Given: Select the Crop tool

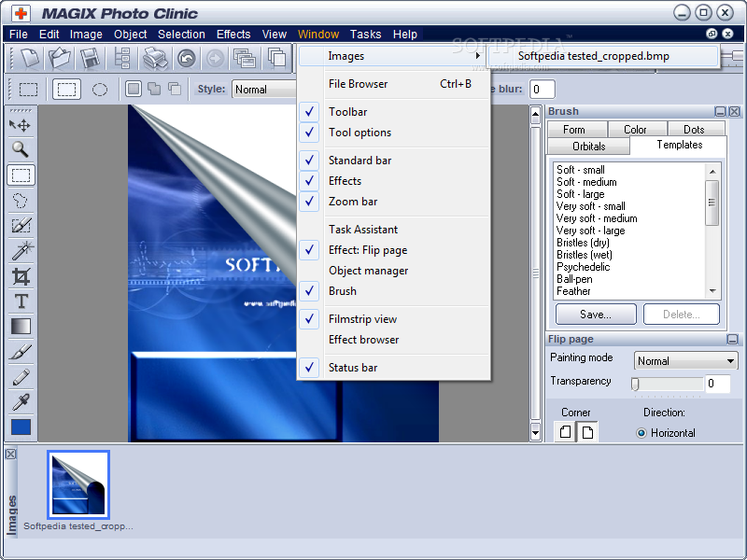Looking at the screenshot, I should tap(21, 276).
